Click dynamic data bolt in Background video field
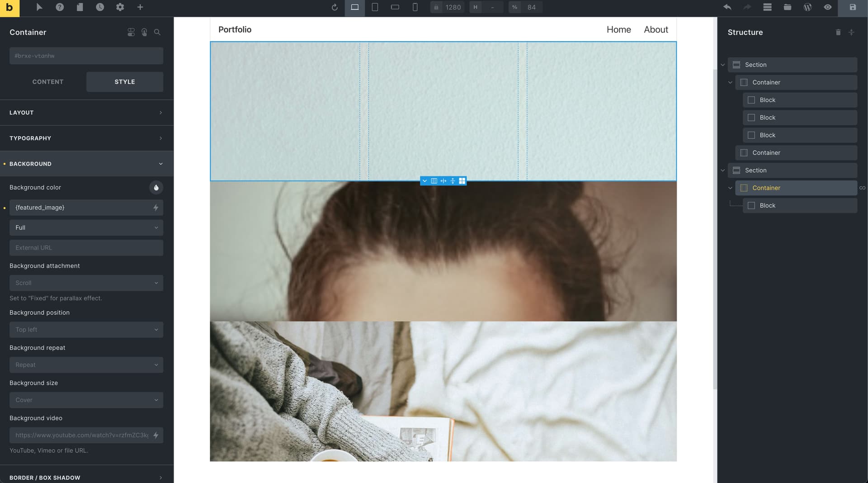 coord(156,435)
